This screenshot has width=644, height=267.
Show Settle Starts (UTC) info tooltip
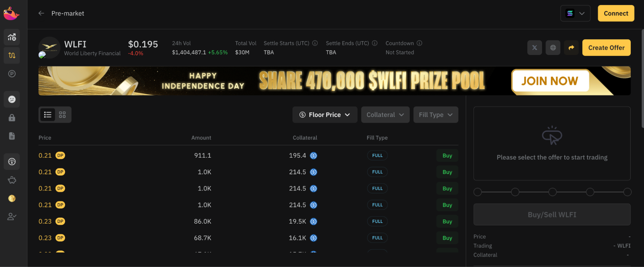coord(315,43)
